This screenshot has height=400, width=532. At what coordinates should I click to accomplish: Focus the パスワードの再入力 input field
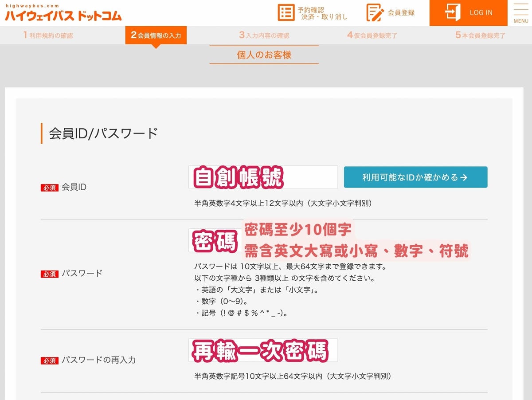click(x=263, y=350)
